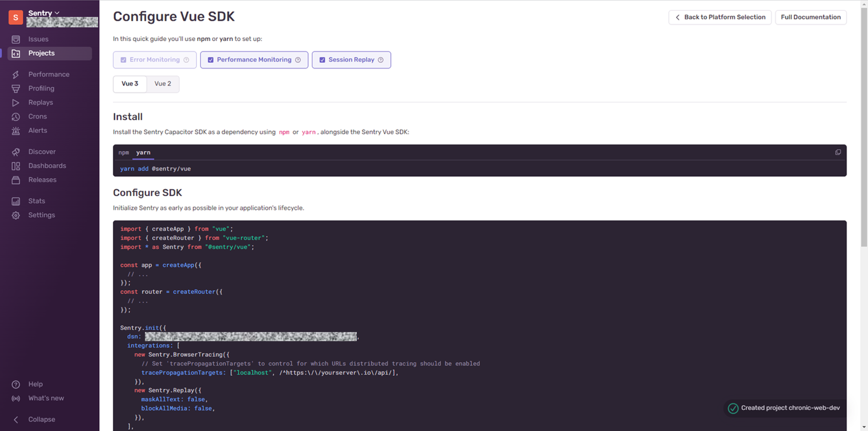Collapse the sidebar using the chevron icon
The width and height of the screenshot is (868, 431).
coord(16,420)
